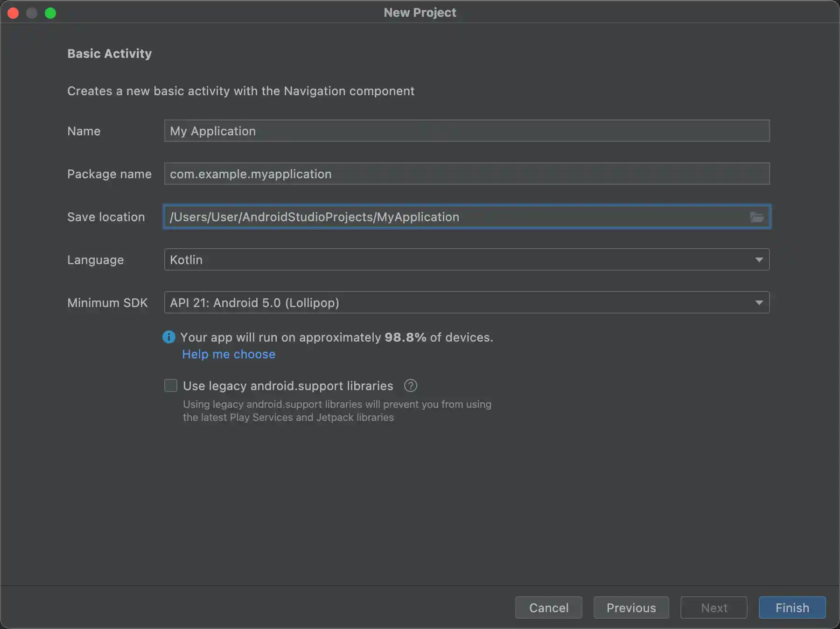Image resolution: width=840 pixels, height=629 pixels.
Task: Close the New Project dialog
Action: click(13, 13)
